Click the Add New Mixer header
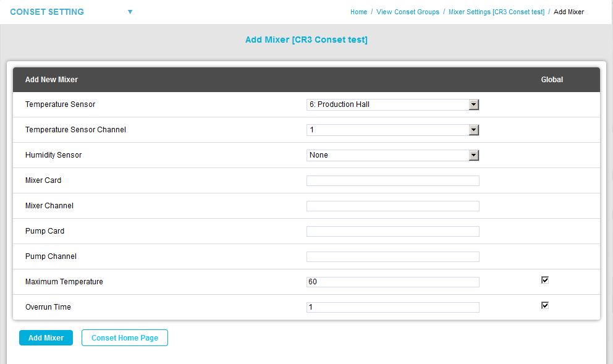 pyautogui.click(x=51, y=80)
